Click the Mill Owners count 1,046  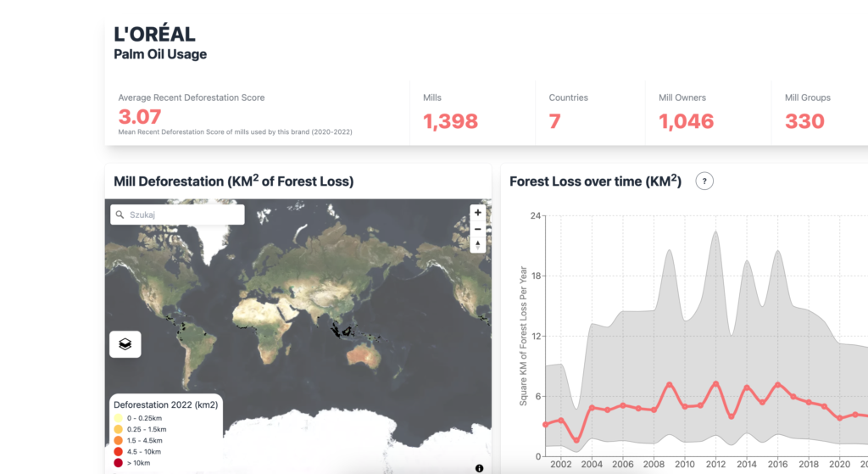pos(686,120)
